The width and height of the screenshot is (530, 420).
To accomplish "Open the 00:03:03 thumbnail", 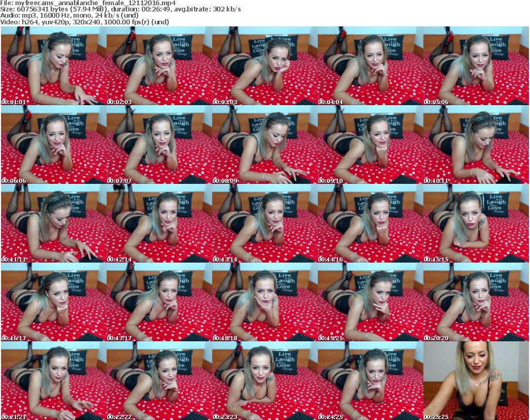I will click(x=264, y=66).
